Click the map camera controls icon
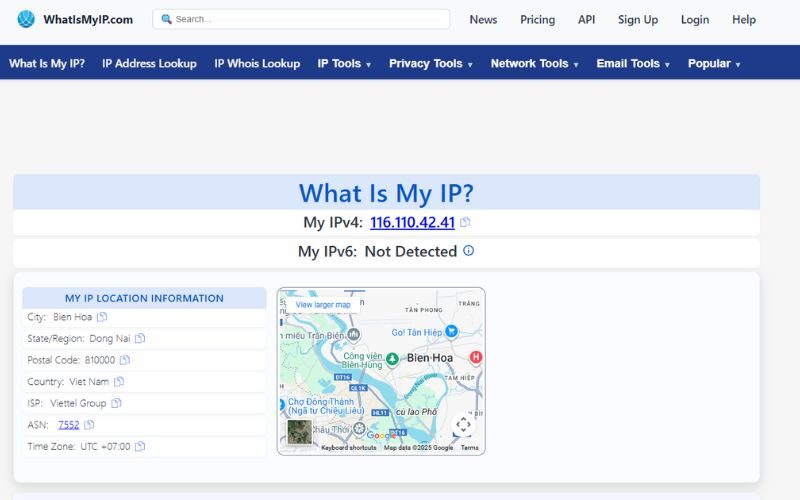Screen dimensions: 800x500 pyautogui.click(x=463, y=424)
